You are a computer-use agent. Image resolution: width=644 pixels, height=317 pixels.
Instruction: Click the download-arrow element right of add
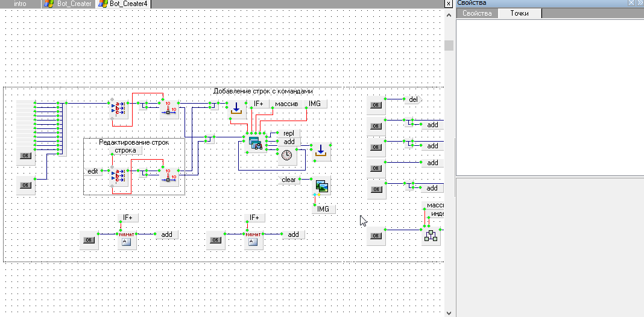[x=321, y=151]
